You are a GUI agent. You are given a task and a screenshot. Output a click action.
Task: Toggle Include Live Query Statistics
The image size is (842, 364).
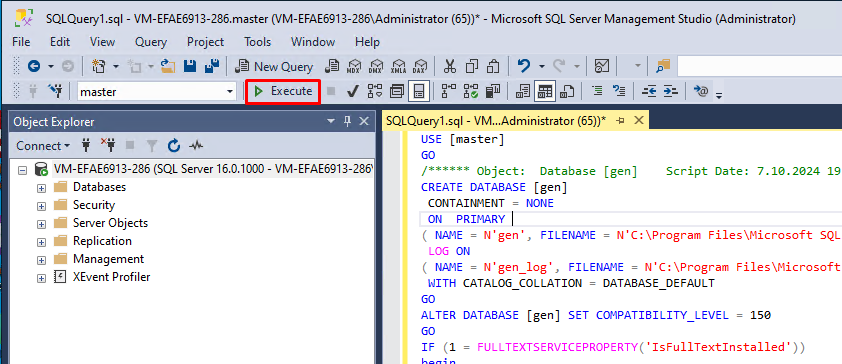pyautogui.click(x=471, y=92)
